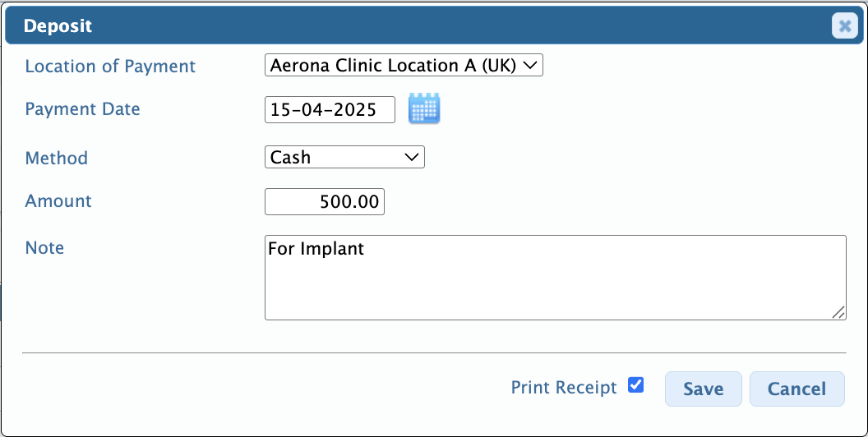Click the chevron beside Aerona Clinic Location A
Viewport: 868px width, 437px height.
pos(530,65)
